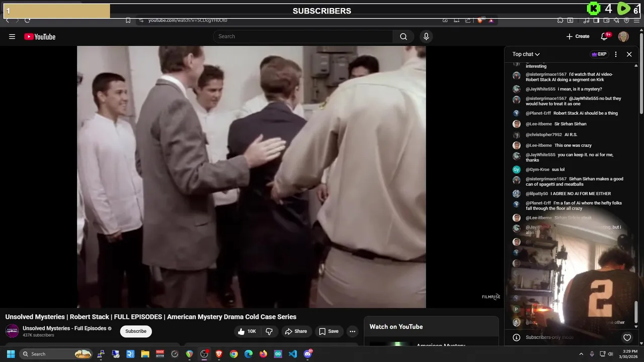The height and width of the screenshot is (362, 644).
Task: Start voice search with microphone icon
Action: [426, 36]
